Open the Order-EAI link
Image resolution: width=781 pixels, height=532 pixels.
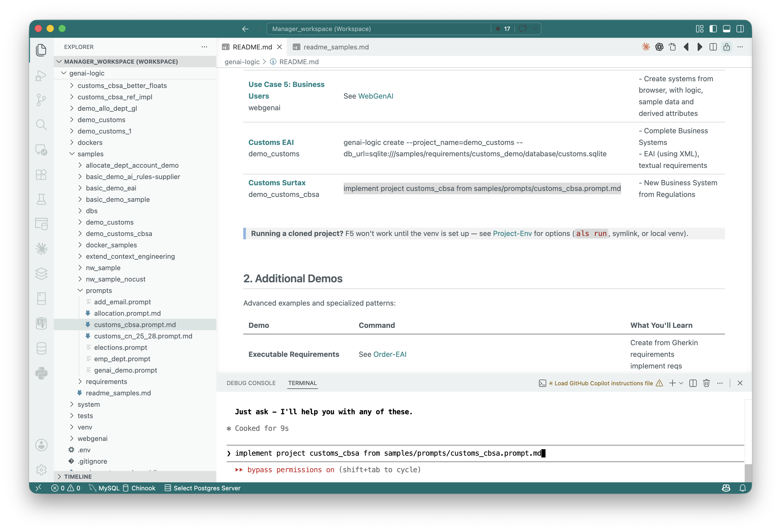[x=390, y=354]
